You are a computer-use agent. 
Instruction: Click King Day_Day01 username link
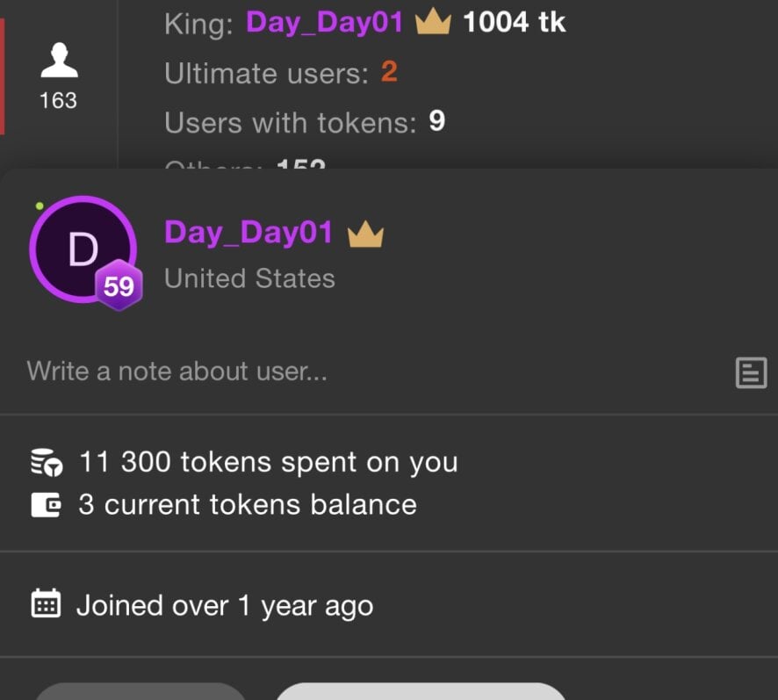[325, 22]
